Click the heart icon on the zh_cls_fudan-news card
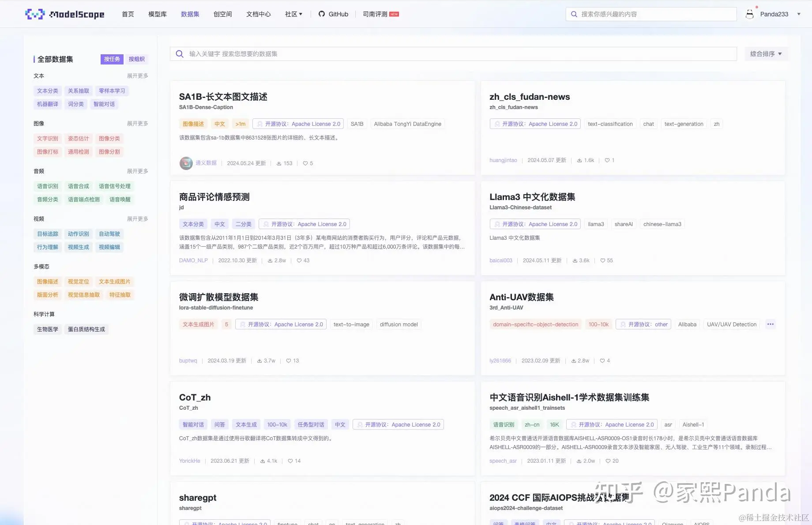 click(607, 160)
